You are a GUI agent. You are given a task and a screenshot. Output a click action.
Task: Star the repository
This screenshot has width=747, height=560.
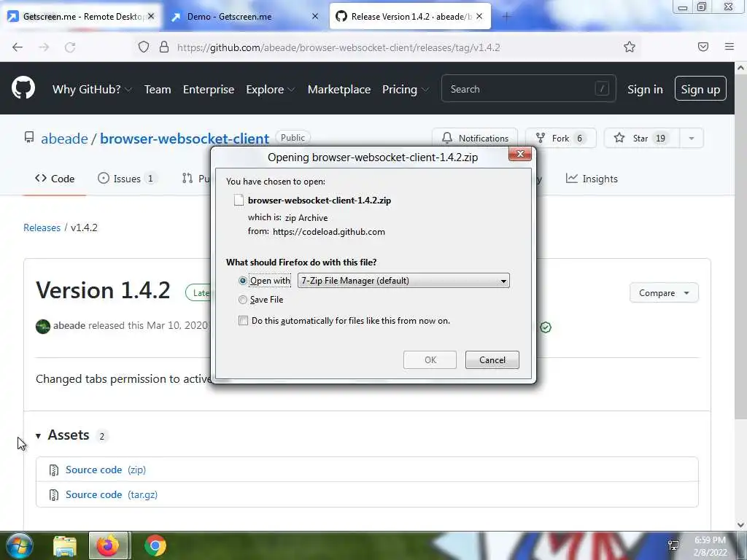642,138
